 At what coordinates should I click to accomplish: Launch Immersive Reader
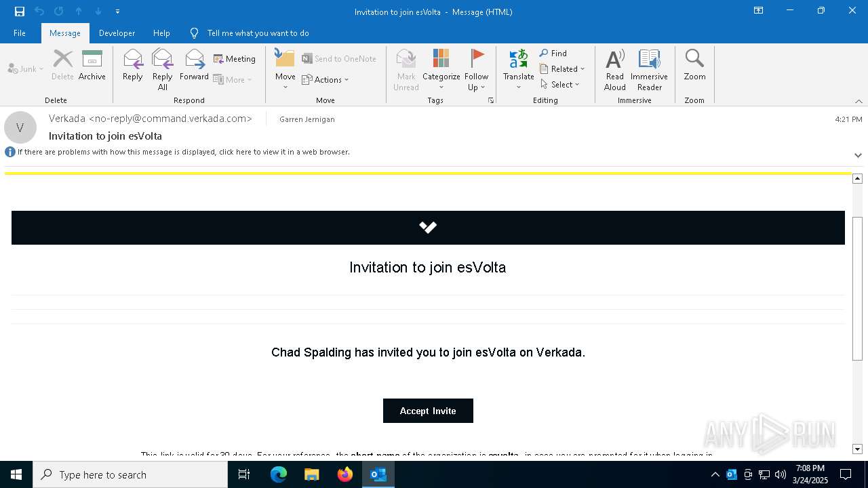click(x=650, y=70)
